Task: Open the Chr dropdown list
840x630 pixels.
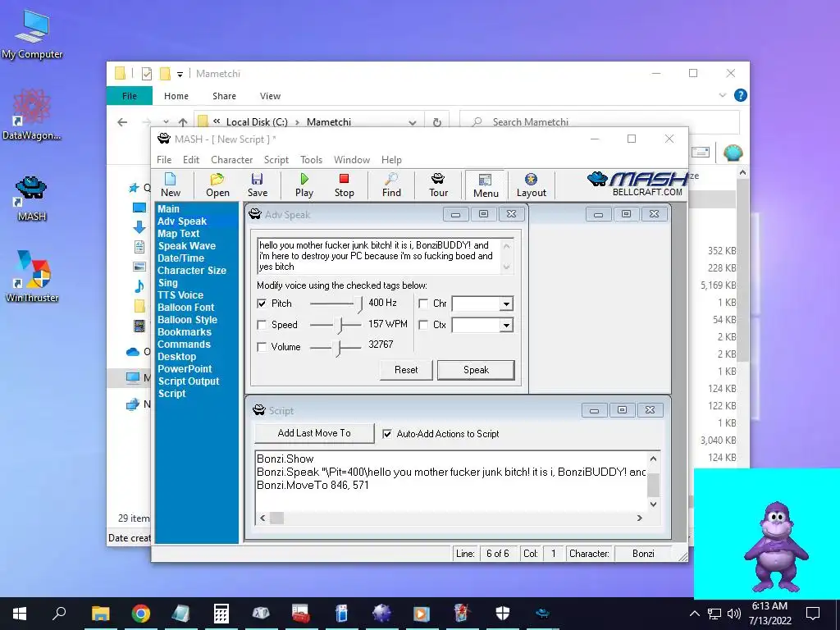Action: tap(505, 304)
